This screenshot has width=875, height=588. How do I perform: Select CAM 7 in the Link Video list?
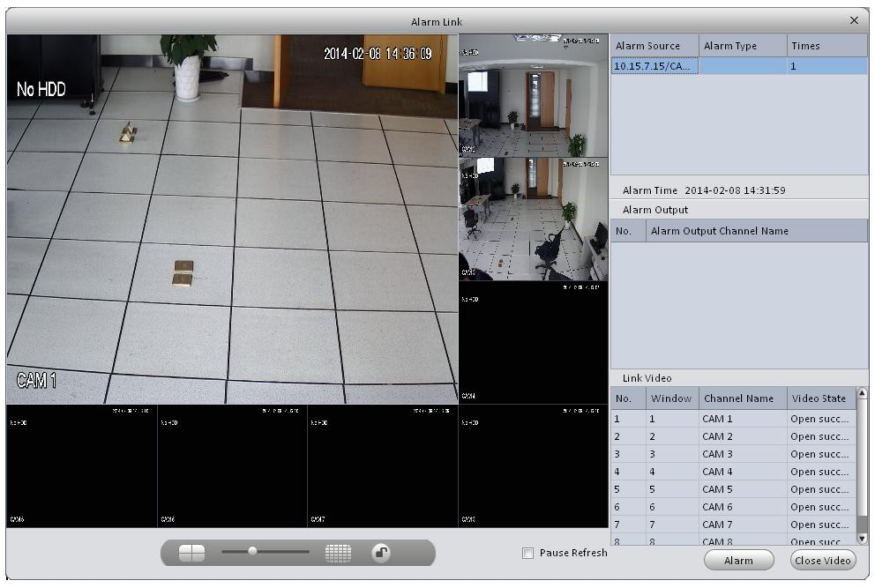[733, 525]
